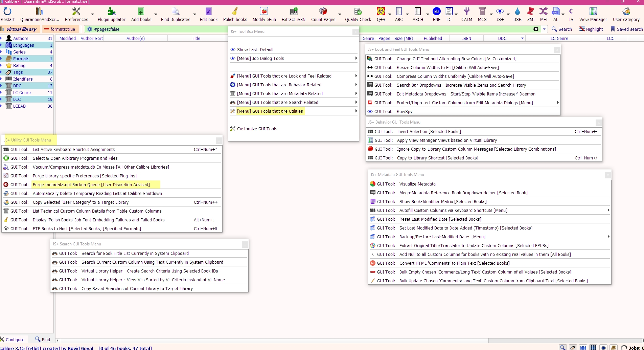
Task: Toggle search Highlight mode
Action: click(591, 29)
